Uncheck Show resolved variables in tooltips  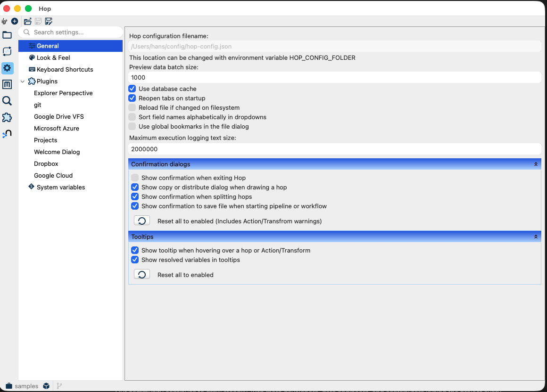tap(135, 260)
